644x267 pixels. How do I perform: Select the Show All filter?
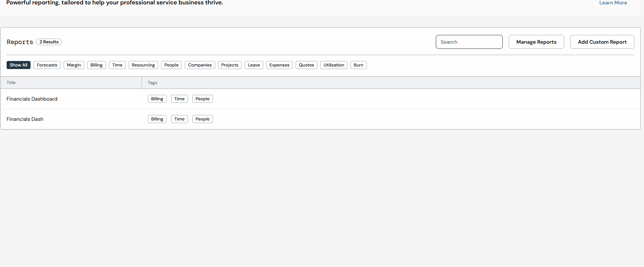click(x=18, y=65)
